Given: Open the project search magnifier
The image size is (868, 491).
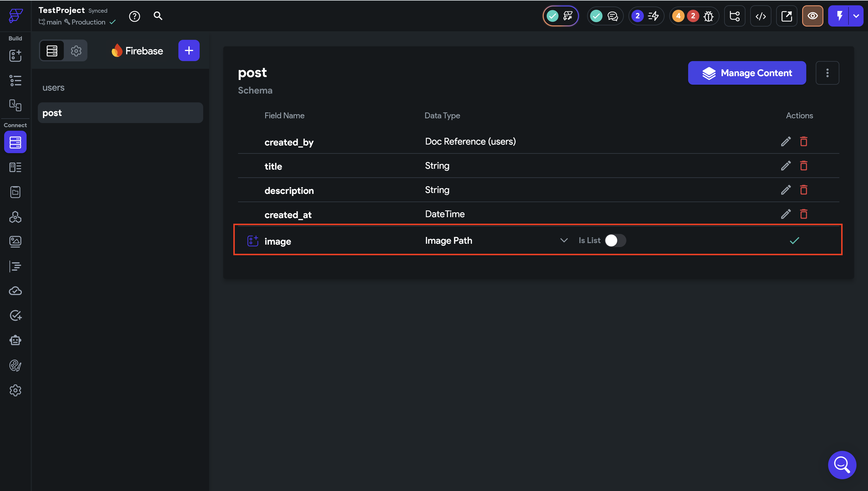Looking at the screenshot, I should point(158,16).
